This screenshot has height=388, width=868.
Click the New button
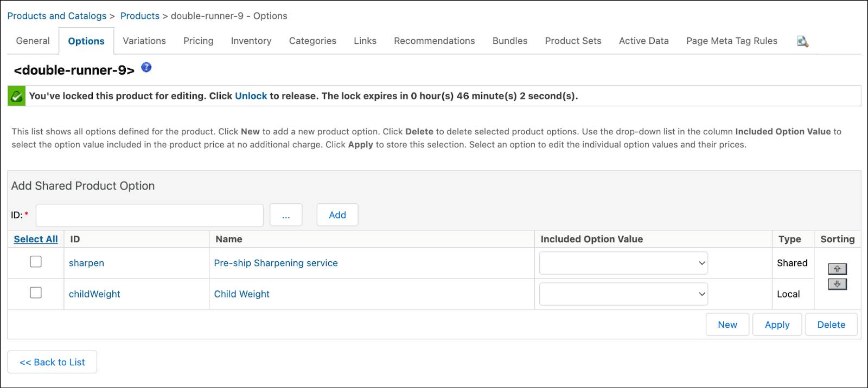pyautogui.click(x=727, y=325)
